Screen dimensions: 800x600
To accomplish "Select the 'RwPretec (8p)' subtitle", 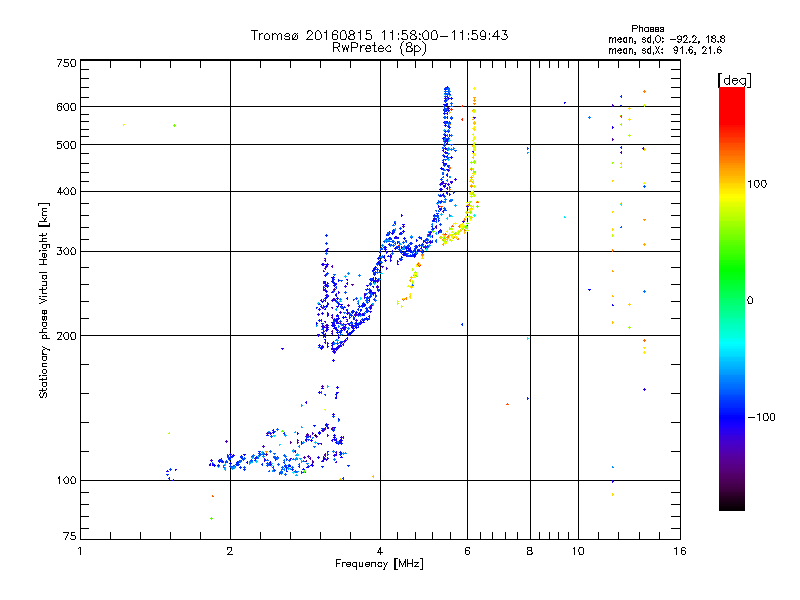I will pos(379,48).
